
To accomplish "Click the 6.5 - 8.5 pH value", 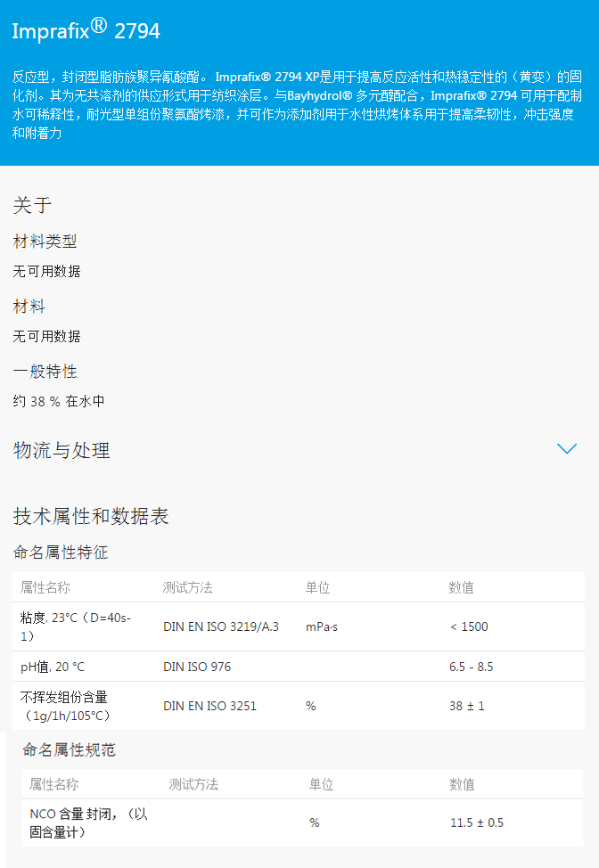I will click(471, 667).
